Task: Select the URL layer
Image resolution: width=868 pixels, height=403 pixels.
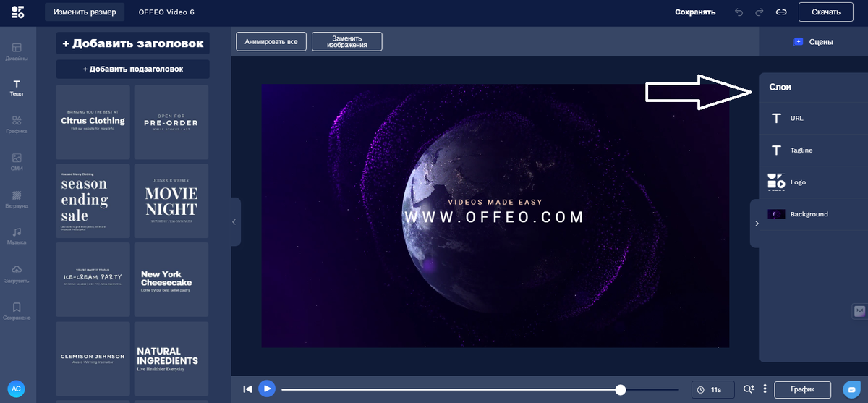Action: (814, 118)
